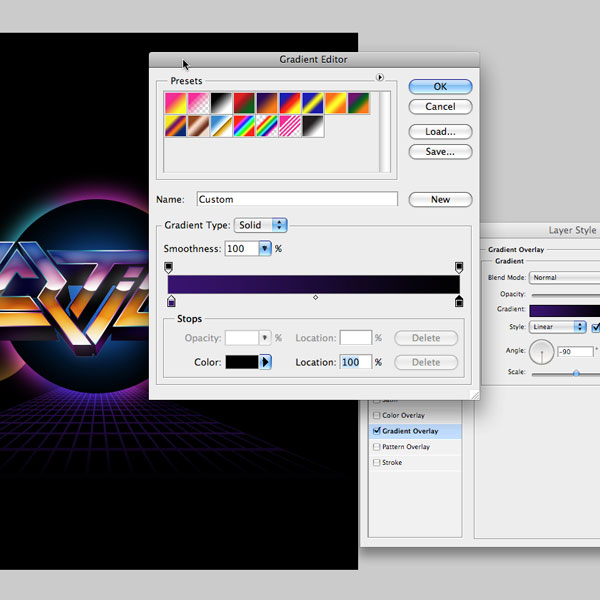Open the Smoothness value dropdown arrow
Viewport: 600px width, 600px height.
point(265,248)
